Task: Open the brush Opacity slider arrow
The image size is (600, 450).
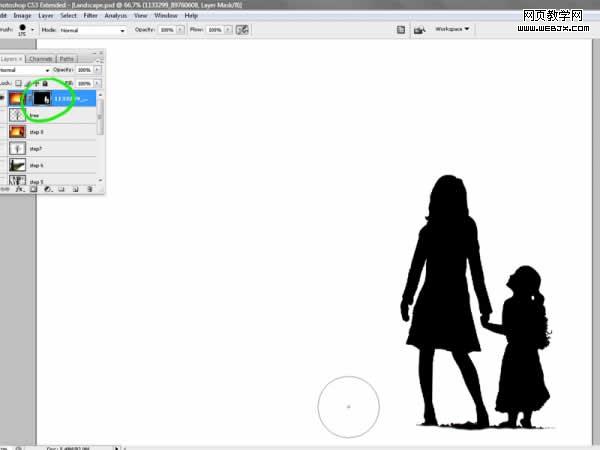Action: (x=180, y=29)
